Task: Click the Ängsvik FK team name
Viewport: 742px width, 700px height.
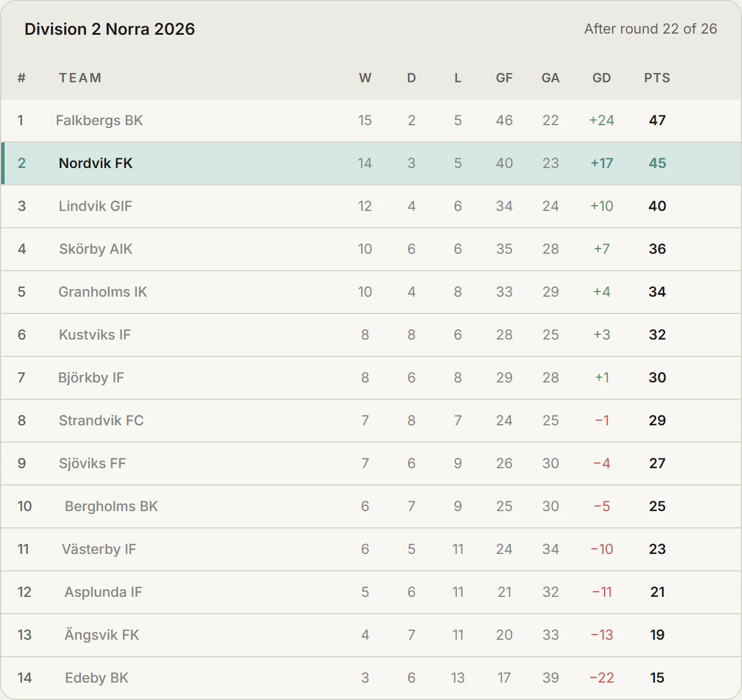Action: (x=102, y=635)
